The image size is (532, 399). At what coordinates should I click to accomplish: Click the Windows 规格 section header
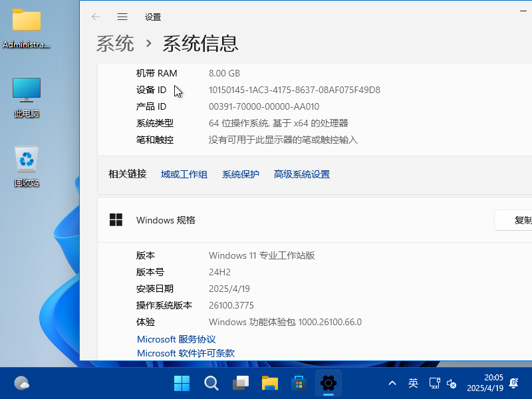click(315, 220)
